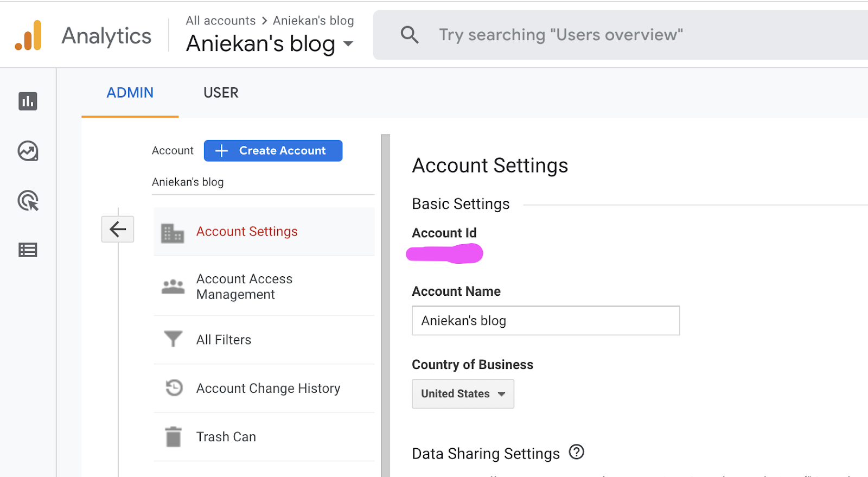Open Account Change History
868x477 pixels.
coord(268,388)
